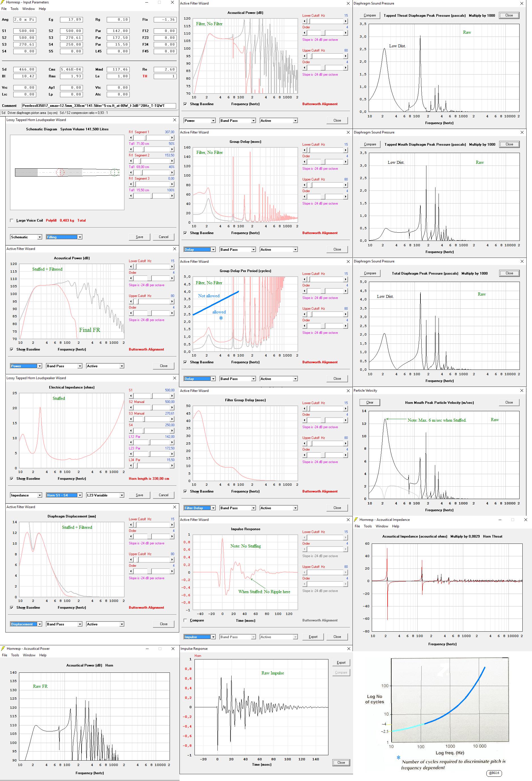Toggle Compare checkbox in Impulse Response filter wizard
The image size is (532, 781).
tap(185, 620)
